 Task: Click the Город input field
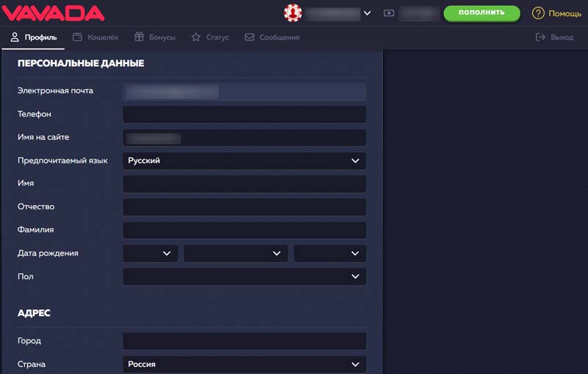[x=244, y=341]
